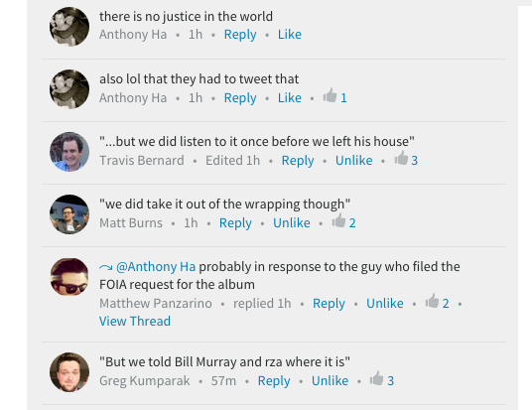Click thumbs-up icon on Anthony Ha's tweet comment

(x=330, y=95)
